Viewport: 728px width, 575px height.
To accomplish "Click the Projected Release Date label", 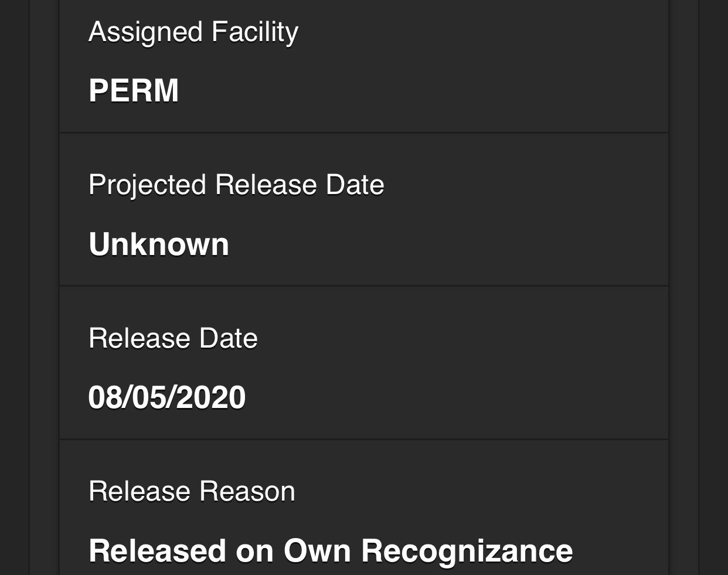I will point(236,185).
